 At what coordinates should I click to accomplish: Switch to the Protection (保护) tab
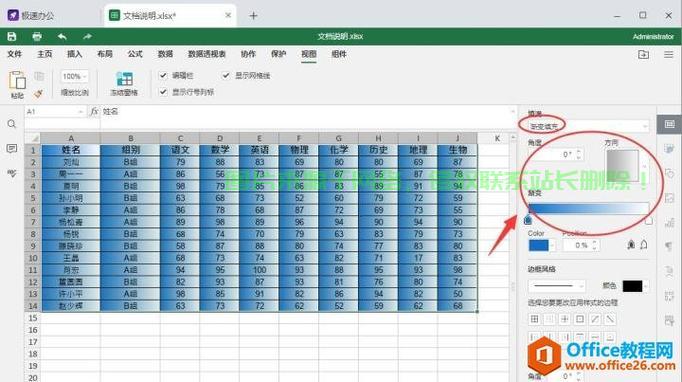coord(278,54)
